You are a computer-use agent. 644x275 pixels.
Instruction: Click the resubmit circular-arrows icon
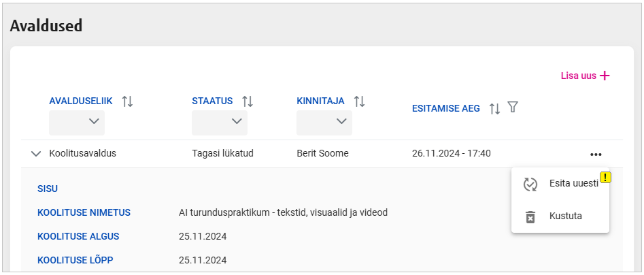coord(530,184)
